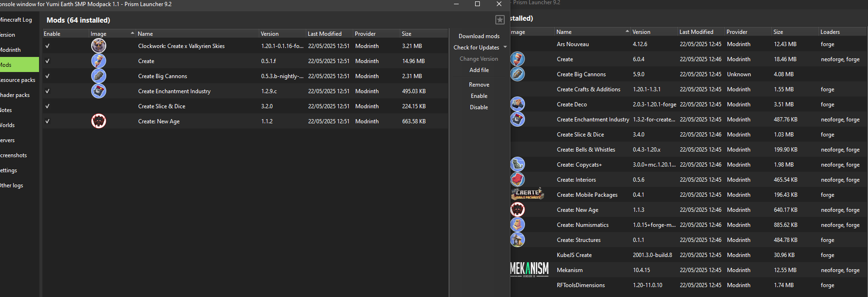Click the Create Deco mod icon
The height and width of the screenshot is (297, 868).
point(517,104)
